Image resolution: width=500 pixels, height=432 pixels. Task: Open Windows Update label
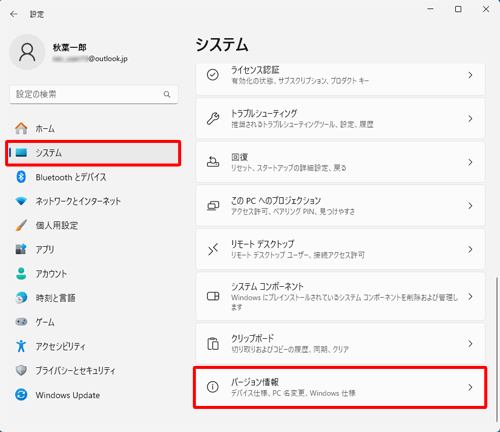click(68, 395)
